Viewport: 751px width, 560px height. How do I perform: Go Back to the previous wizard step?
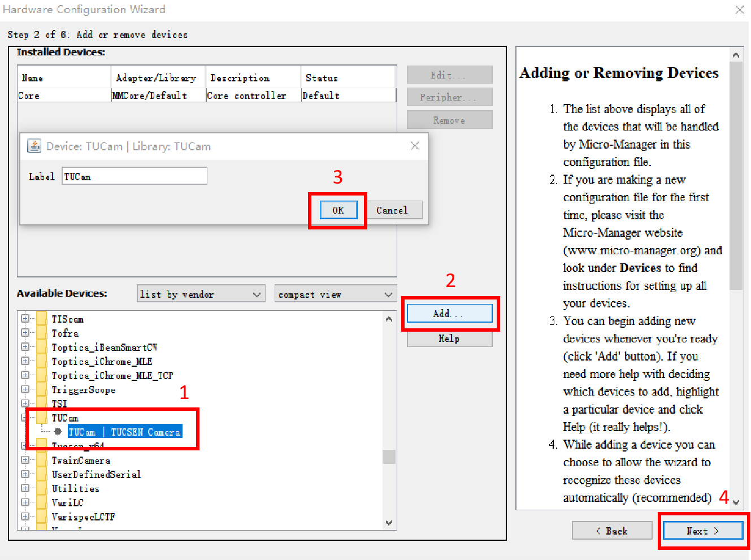[x=612, y=531]
